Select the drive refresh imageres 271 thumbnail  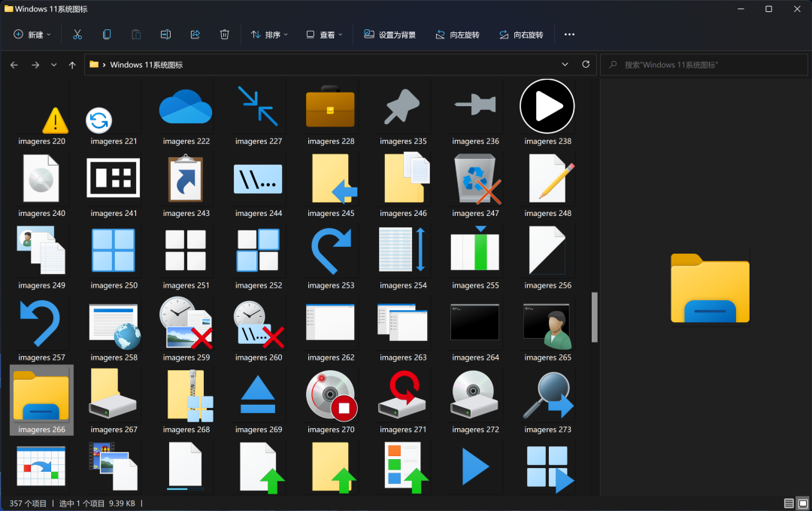[402, 397]
